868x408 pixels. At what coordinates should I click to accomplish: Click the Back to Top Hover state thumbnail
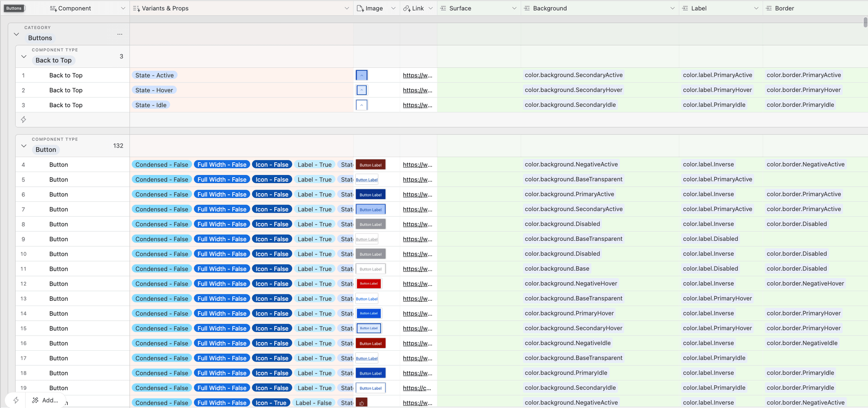click(x=362, y=90)
